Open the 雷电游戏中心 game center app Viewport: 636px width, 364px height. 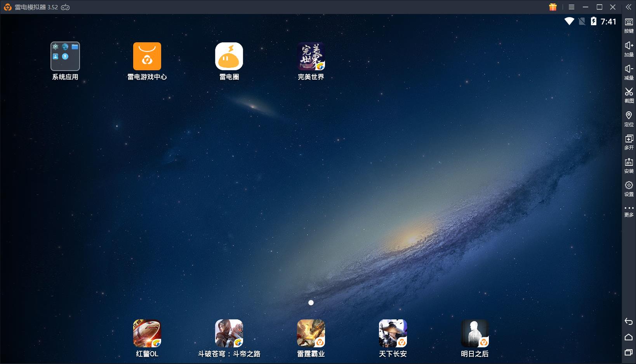pyautogui.click(x=147, y=57)
